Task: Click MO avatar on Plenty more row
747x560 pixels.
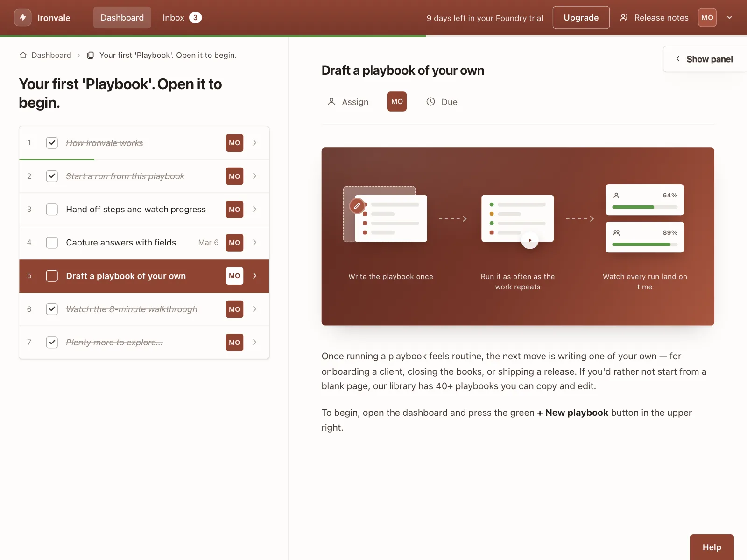Action: [234, 343]
